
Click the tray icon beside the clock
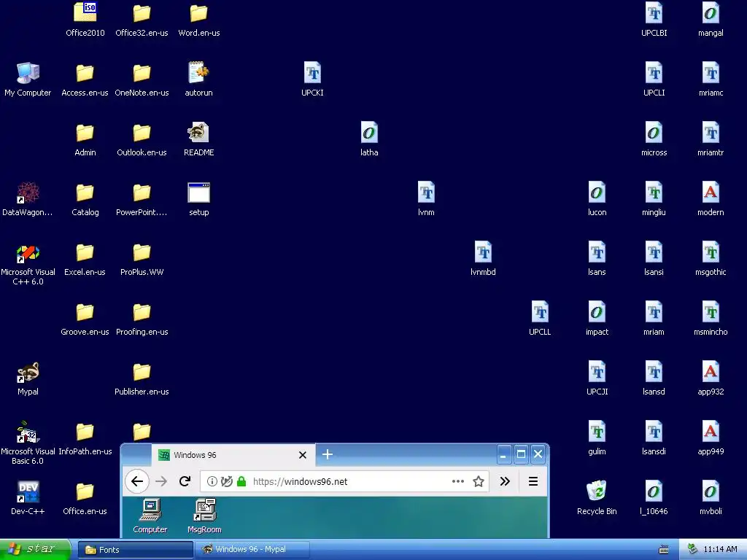point(693,549)
